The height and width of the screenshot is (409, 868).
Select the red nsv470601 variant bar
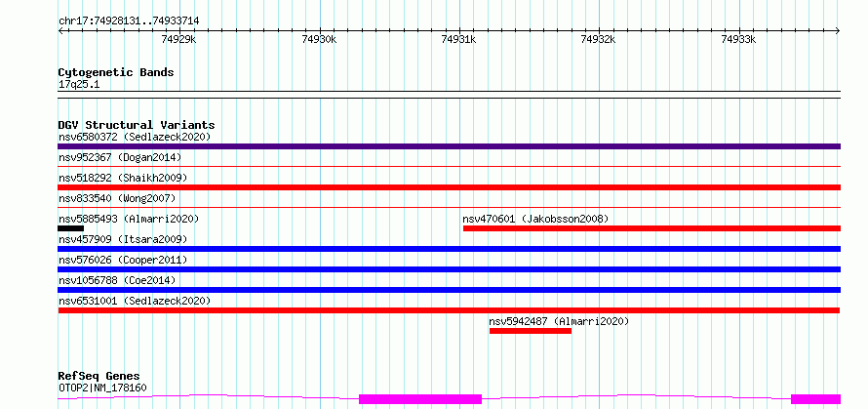pyautogui.click(x=652, y=228)
